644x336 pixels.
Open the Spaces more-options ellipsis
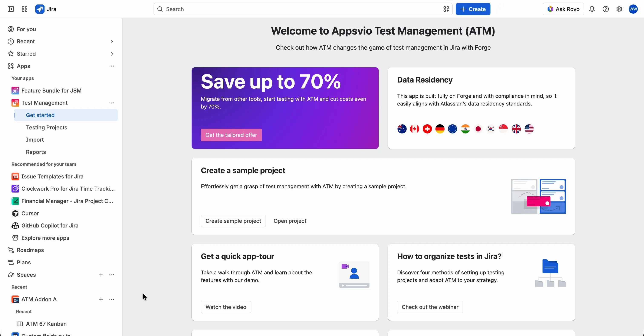112,275
